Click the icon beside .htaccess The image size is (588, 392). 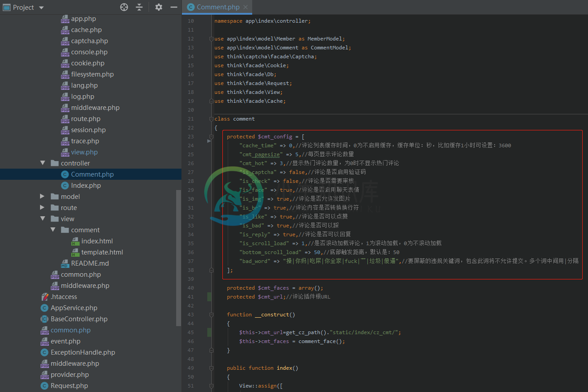point(44,297)
